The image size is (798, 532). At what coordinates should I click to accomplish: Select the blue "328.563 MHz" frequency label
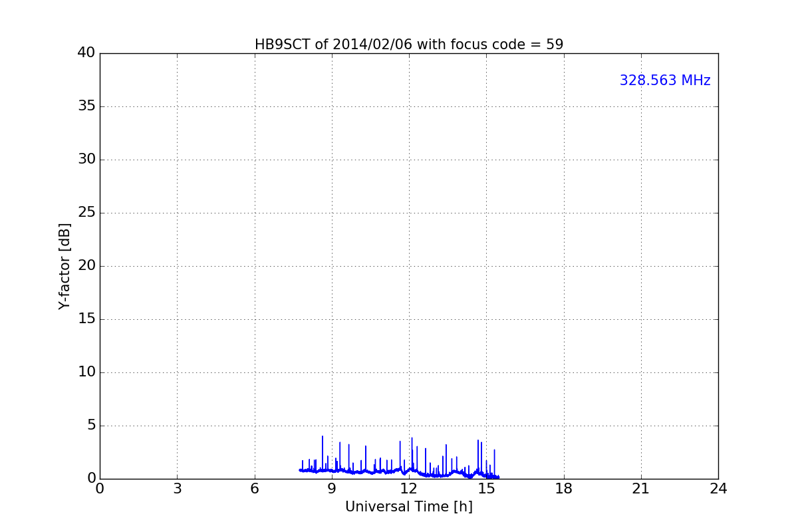tap(665, 80)
